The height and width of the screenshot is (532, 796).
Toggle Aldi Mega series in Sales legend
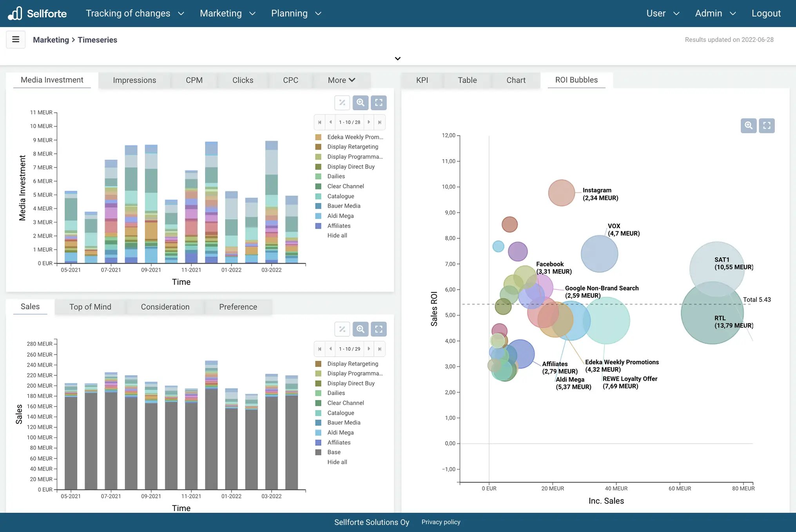(x=335, y=432)
